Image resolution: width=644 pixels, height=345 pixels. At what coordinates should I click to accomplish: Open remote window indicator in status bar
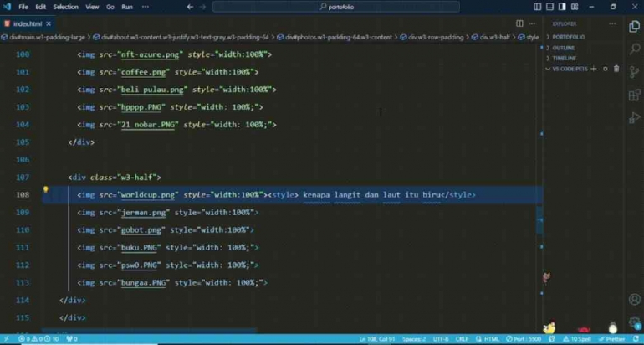point(7,339)
